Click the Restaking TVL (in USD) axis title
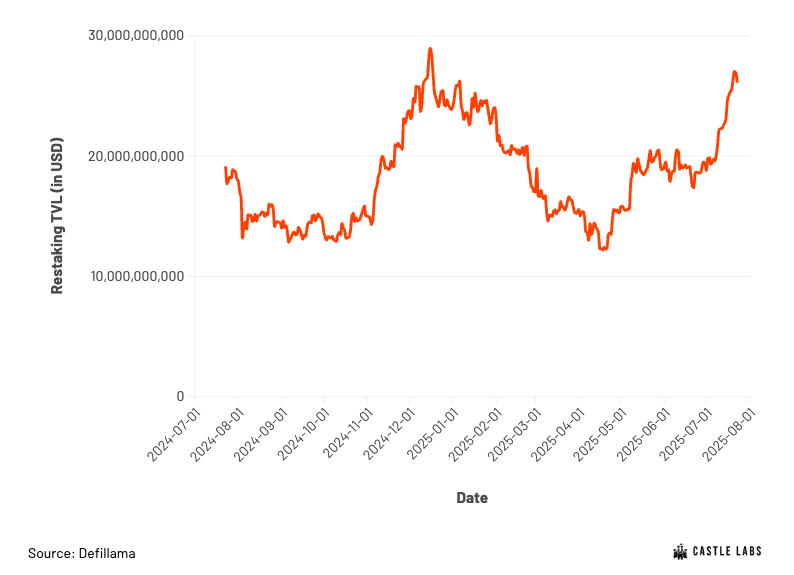794x575 pixels. click(x=57, y=216)
